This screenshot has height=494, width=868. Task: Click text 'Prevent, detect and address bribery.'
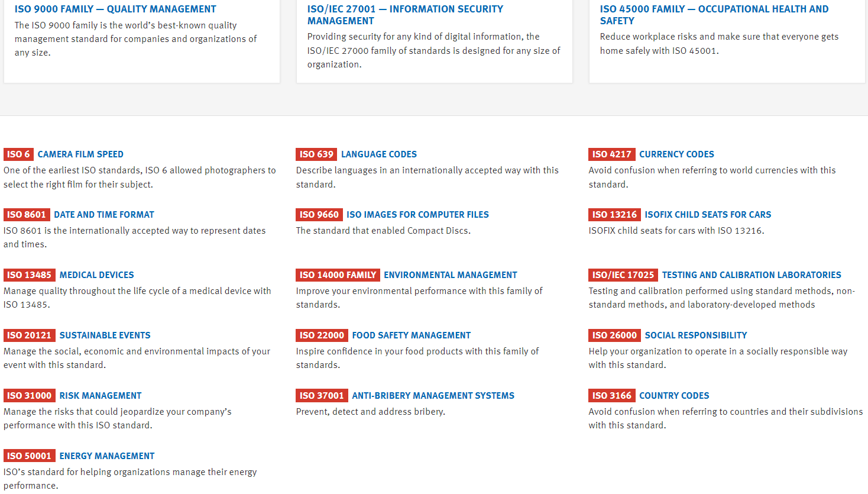tap(371, 412)
